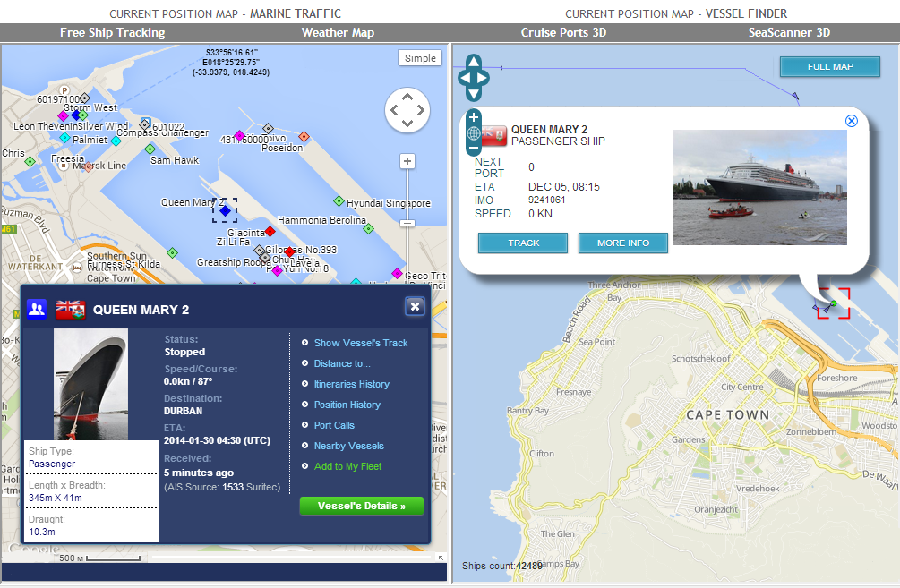This screenshot has width=900, height=588.
Task: Click the Distance to... link
Action: click(x=342, y=363)
